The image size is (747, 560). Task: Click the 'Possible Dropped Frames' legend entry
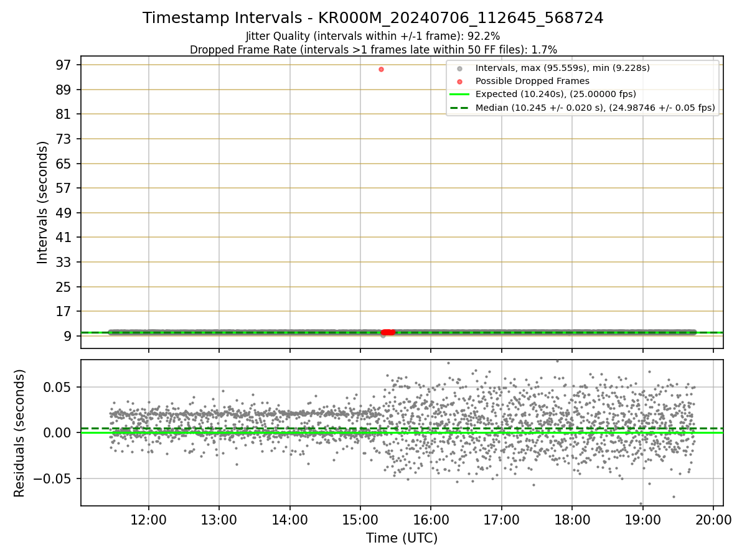(x=532, y=81)
